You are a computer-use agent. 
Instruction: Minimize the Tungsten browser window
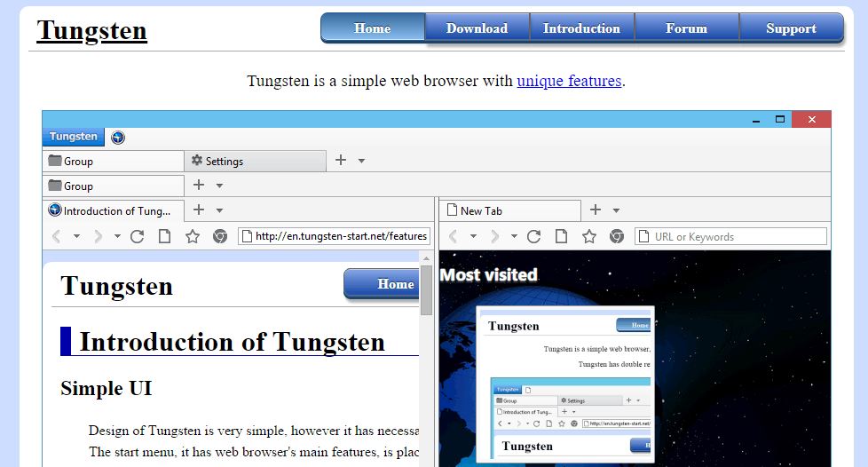[x=755, y=120]
